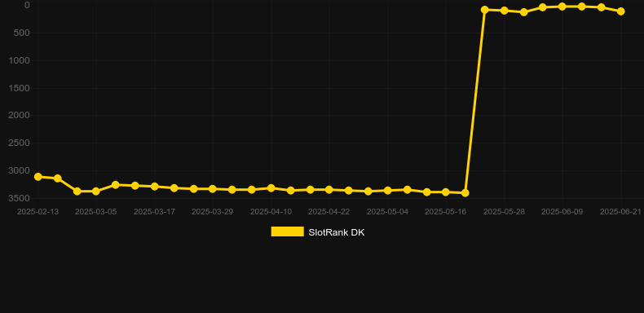Viewport: 644px width, 313px height.
Task: Click the yellow SlotRank DK legend swatch
Action: click(x=288, y=231)
